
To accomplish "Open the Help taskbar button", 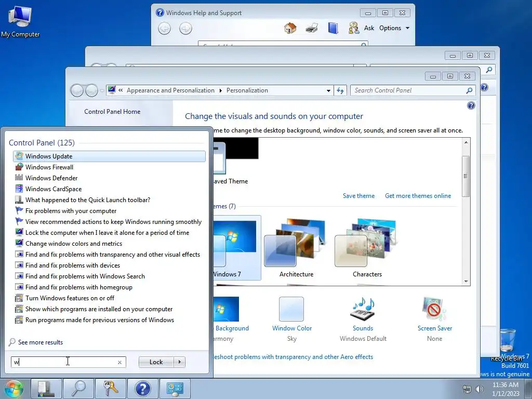I will click(143, 389).
